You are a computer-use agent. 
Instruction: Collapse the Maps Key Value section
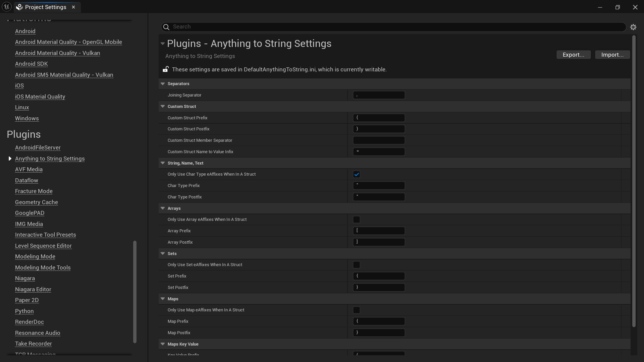tap(163, 344)
